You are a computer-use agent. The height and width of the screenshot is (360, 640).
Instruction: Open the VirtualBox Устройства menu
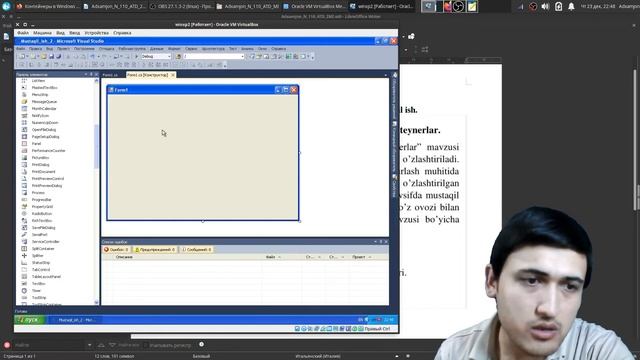(x=96, y=33)
